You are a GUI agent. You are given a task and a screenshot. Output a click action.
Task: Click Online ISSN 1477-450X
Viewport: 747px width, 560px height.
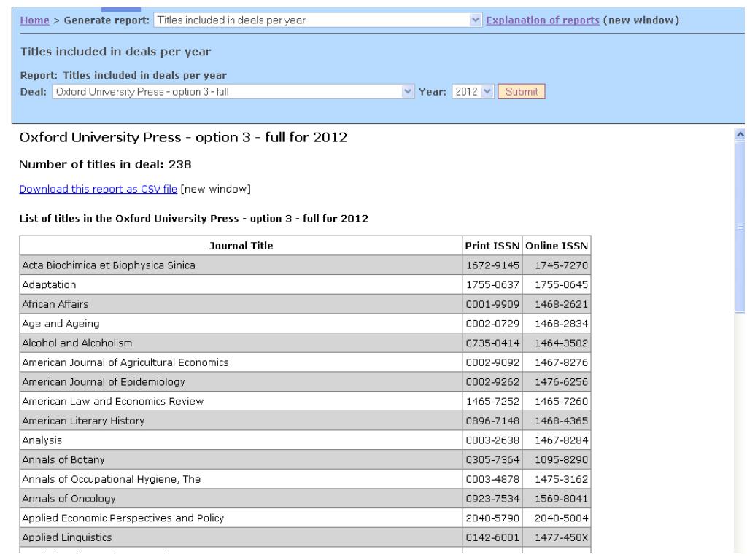click(x=561, y=537)
